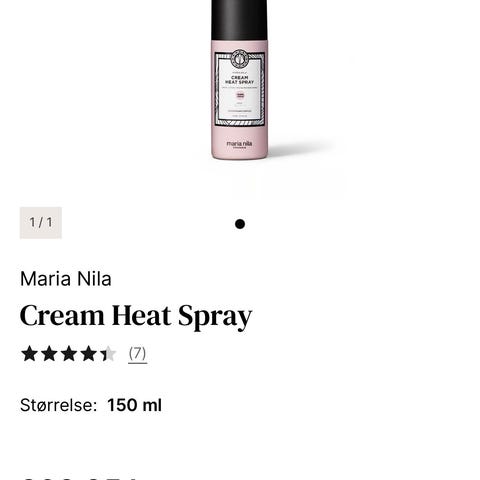Click the small pink badge on the bottle label
This screenshot has height=480, width=480.
pyautogui.click(x=240, y=95)
